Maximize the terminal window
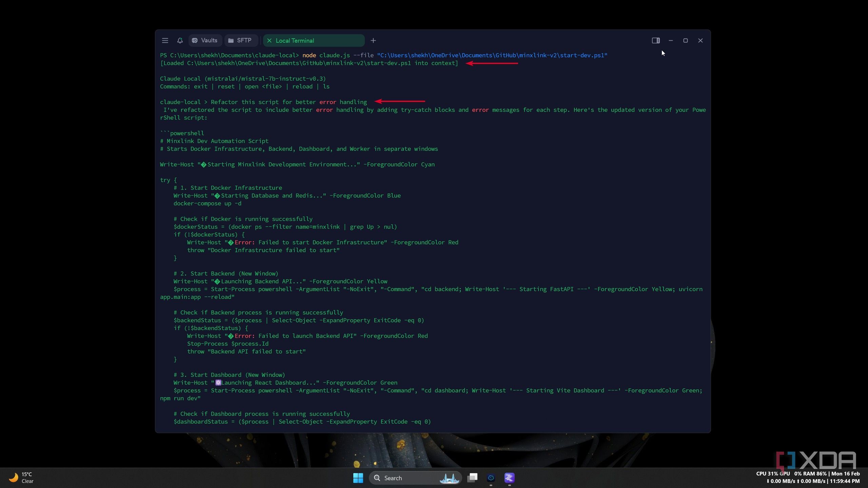This screenshot has height=488, width=868. [x=686, y=41]
